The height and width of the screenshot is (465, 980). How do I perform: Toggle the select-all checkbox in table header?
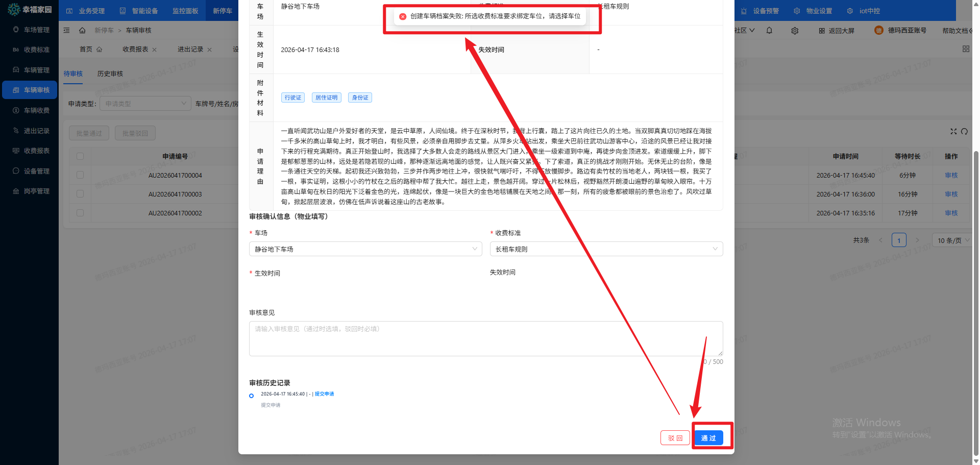(x=80, y=156)
